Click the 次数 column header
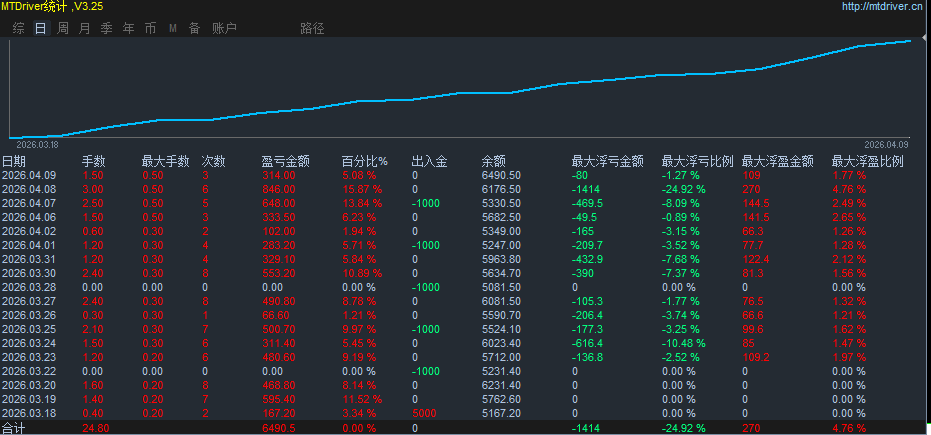This screenshot has height=435, width=931. click(x=214, y=161)
